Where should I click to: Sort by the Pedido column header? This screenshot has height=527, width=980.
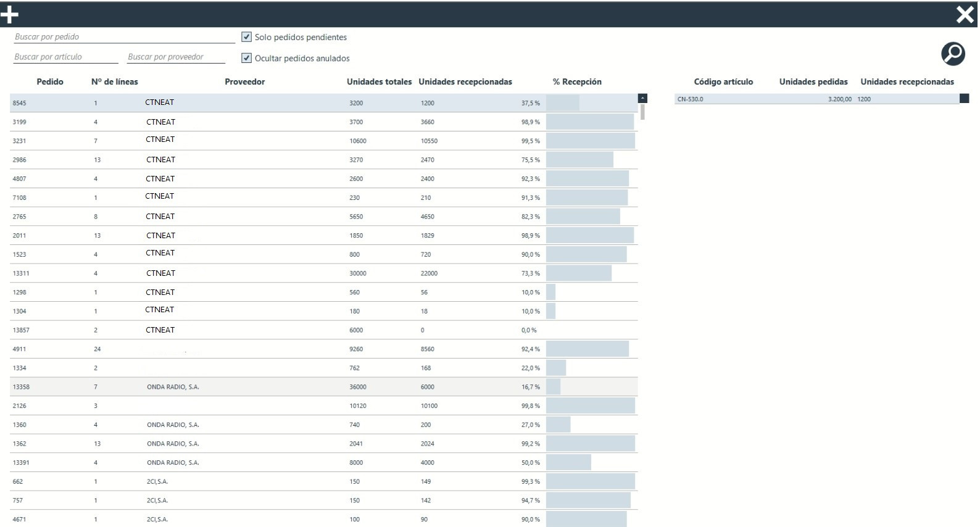pos(50,81)
